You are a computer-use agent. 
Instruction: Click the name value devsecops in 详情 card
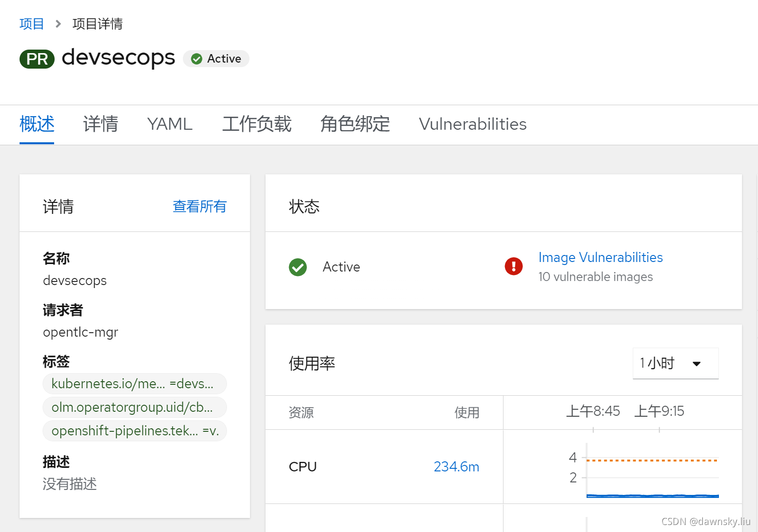(75, 281)
